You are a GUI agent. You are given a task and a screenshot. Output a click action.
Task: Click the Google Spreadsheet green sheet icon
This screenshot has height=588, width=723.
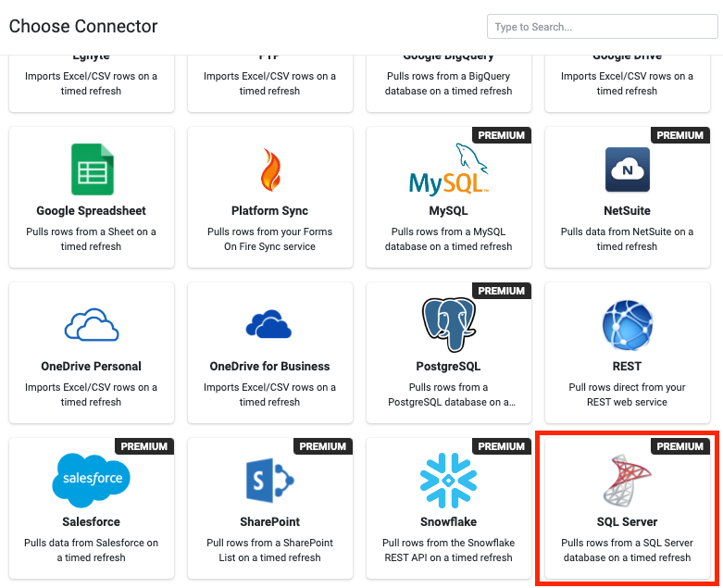pyautogui.click(x=93, y=169)
